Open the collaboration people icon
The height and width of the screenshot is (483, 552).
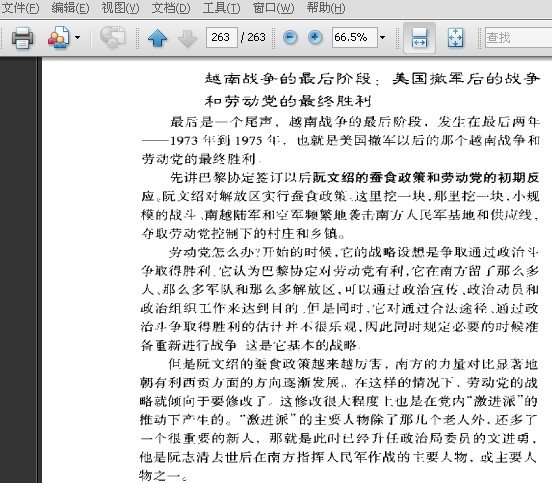click(x=58, y=37)
